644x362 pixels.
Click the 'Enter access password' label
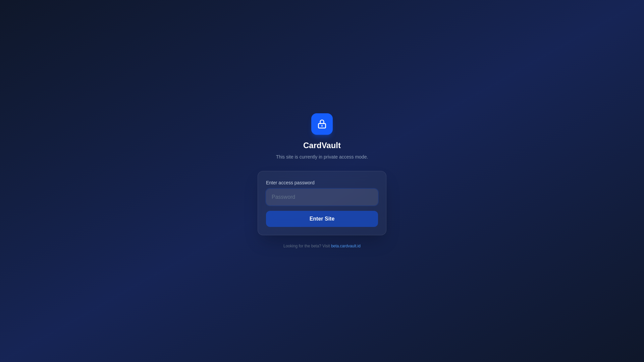[x=290, y=183]
